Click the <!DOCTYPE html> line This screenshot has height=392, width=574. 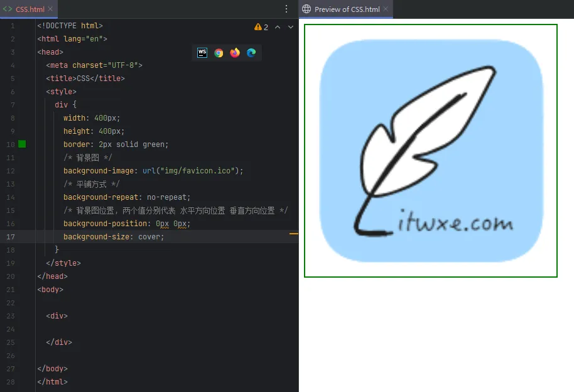[70, 26]
